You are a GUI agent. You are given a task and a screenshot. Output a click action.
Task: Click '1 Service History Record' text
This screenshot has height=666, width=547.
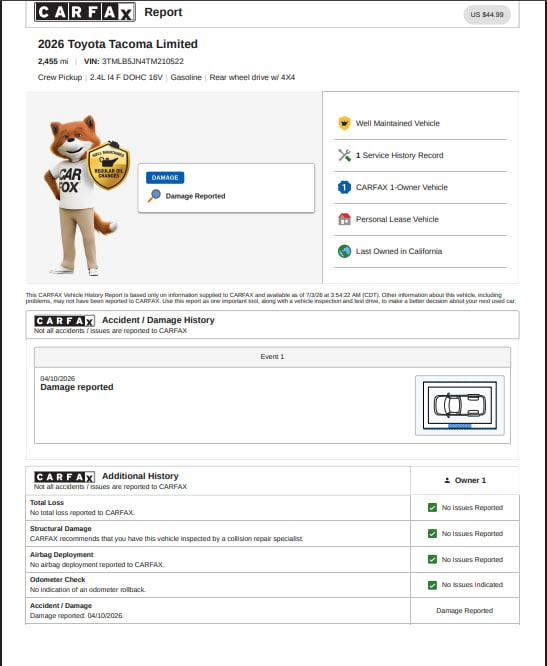point(400,155)
